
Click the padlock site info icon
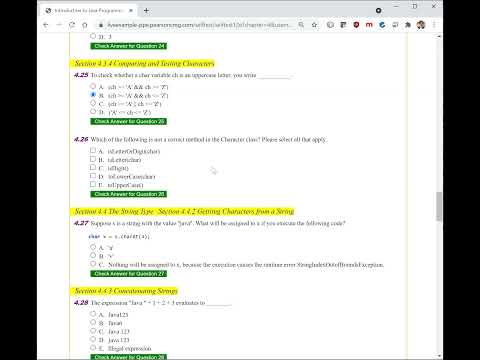[100, 25]
